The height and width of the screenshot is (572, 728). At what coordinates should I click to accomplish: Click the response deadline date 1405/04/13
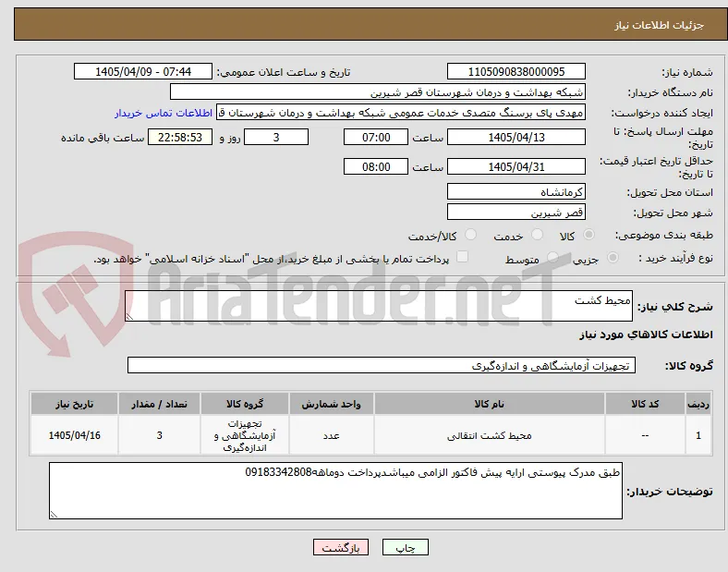click(x=516, y=137)
